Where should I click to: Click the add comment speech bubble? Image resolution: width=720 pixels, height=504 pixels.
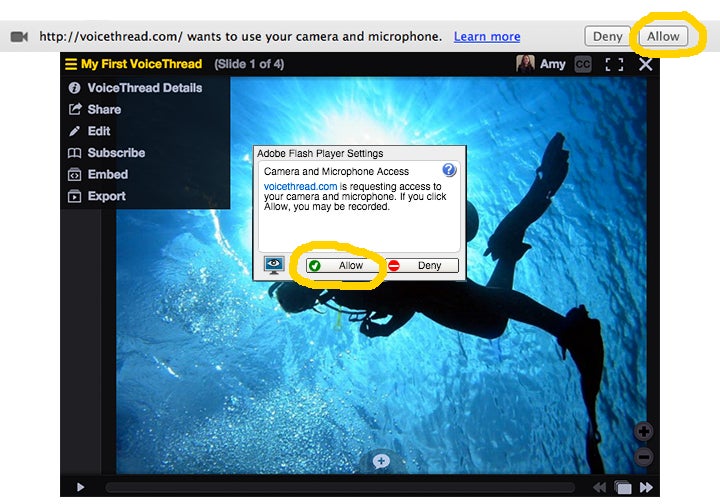pos(381,461)
